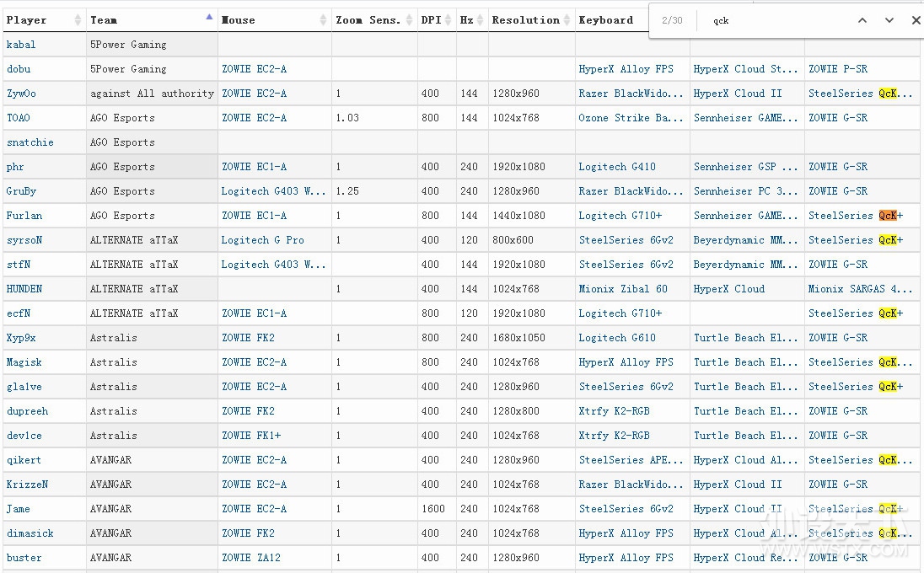
Task: Open Furlan's highlighted SteelSeries QcK+ link
Action: tap(856, 216)
